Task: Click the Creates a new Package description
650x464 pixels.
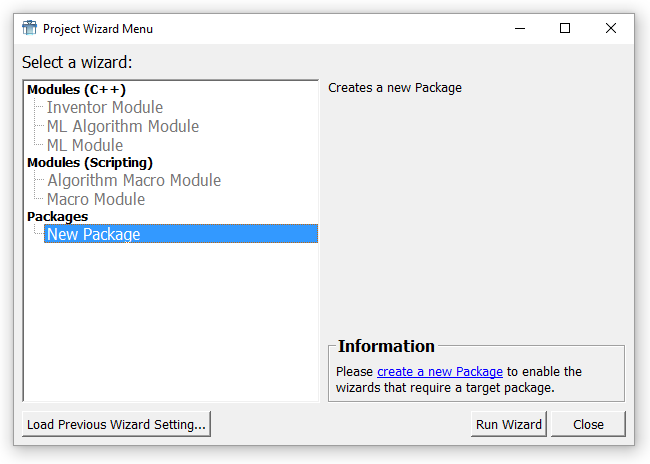Action: pyautogui.click(x=395, y=88)
